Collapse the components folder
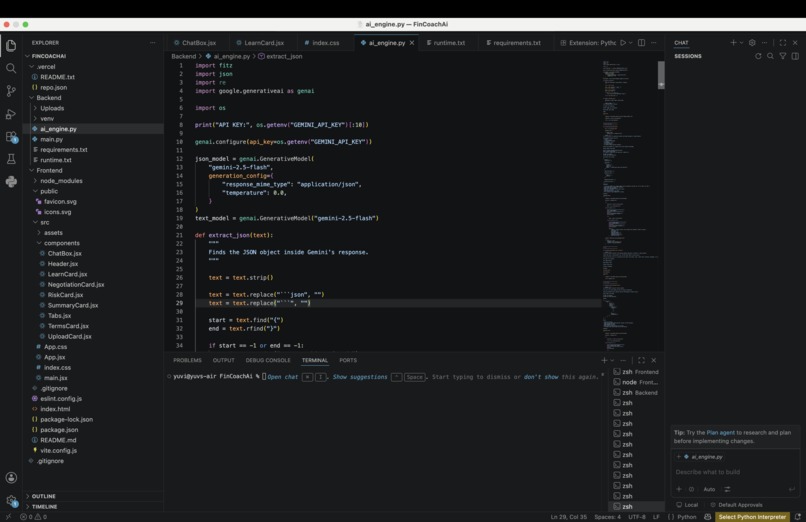The image size is (806, 522). tap(61, 243)
